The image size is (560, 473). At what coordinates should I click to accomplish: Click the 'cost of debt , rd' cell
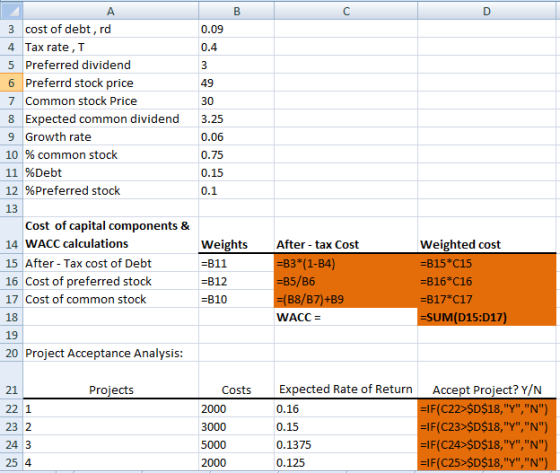point(111,29)
